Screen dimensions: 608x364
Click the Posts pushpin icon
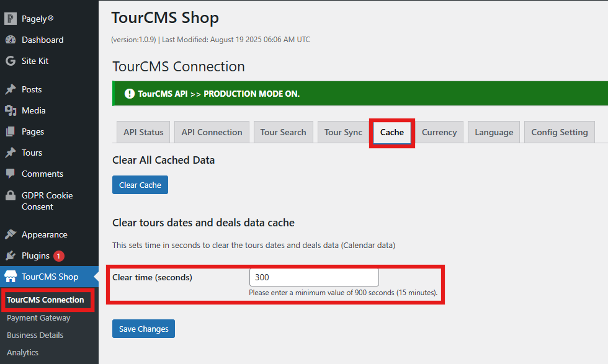tap(11, 89)
